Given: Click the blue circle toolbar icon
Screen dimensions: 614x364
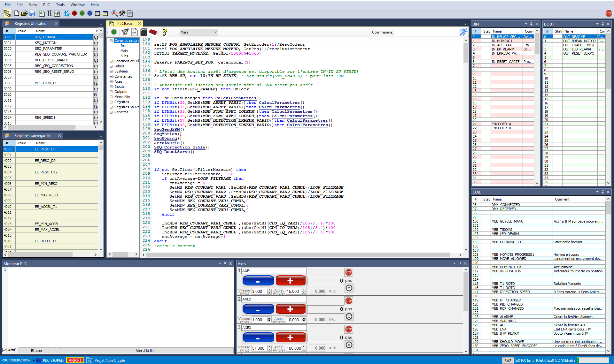Looking at the screenshot, I should (90, 13).
